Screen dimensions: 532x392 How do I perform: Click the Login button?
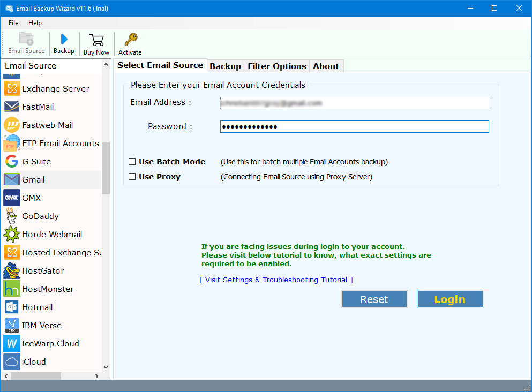pos(450,299)
